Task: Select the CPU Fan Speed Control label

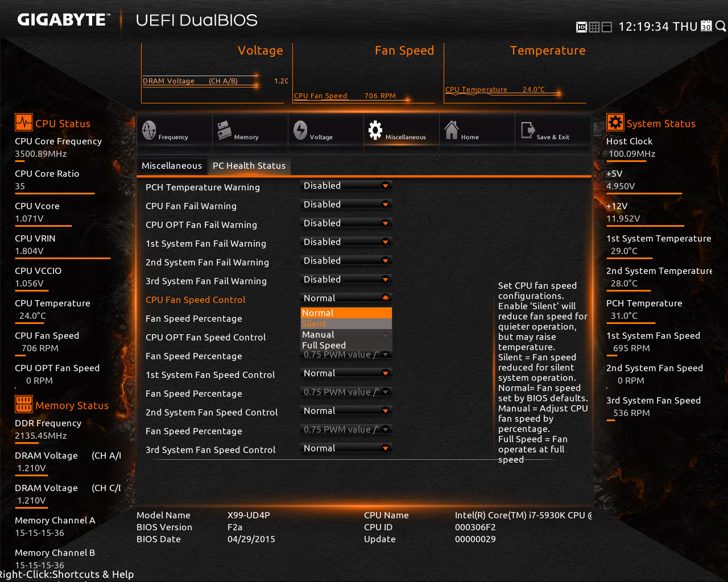Action: click(x=196, y=300)
